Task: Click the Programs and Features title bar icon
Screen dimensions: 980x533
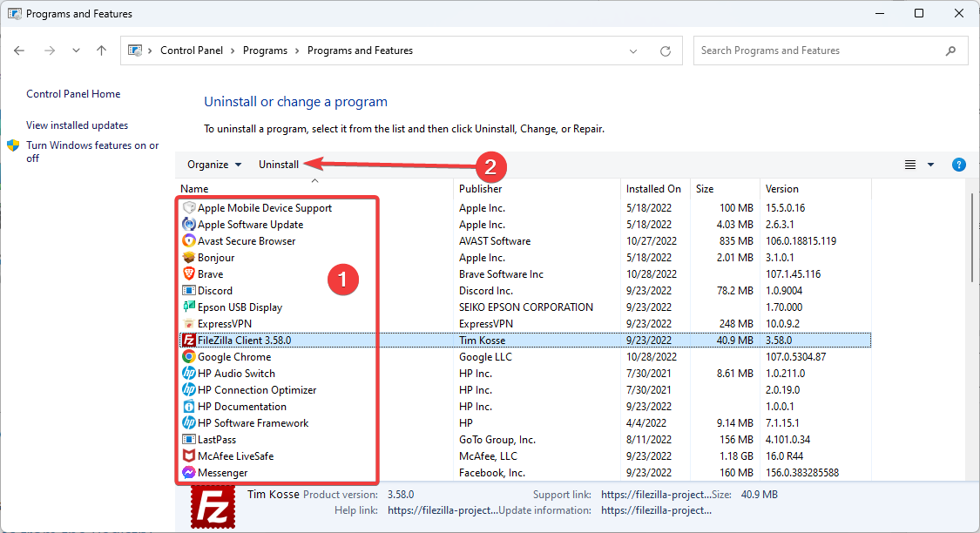Action: coord(15,13)
